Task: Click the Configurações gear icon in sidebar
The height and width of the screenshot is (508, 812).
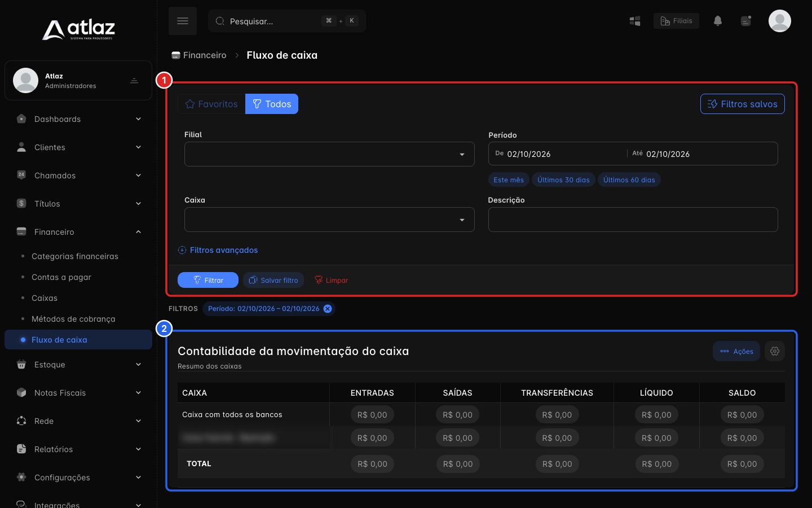Action: (x=21, y=477)
